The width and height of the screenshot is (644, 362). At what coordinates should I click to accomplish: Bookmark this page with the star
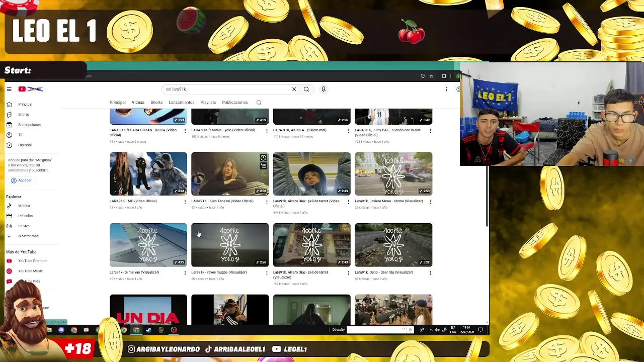(431, 76)
